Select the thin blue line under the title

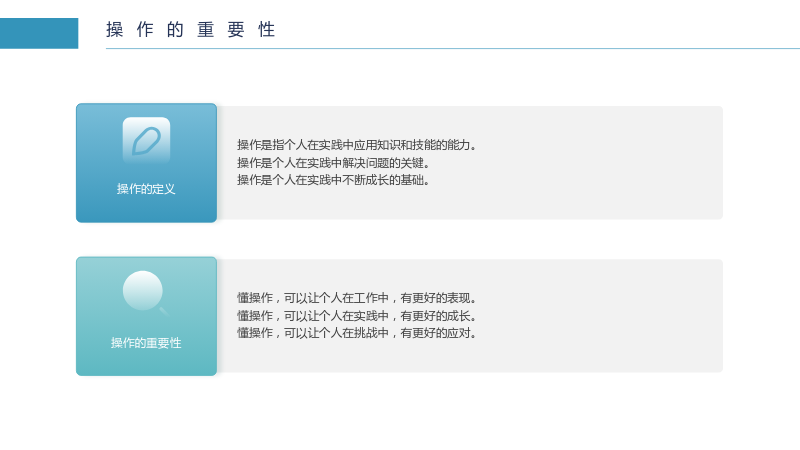coord(453,48)
